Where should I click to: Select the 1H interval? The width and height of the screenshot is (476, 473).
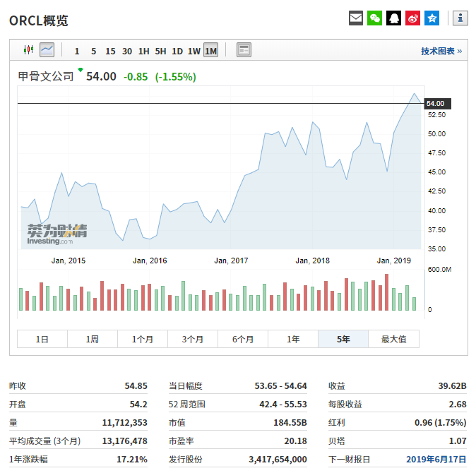[x=143, y=51]
